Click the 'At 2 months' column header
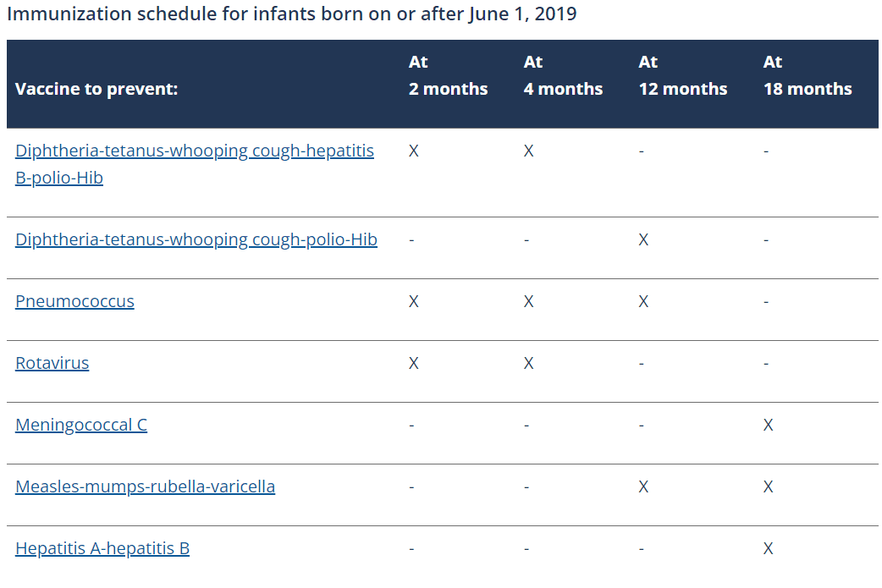 tap(448, 76)
